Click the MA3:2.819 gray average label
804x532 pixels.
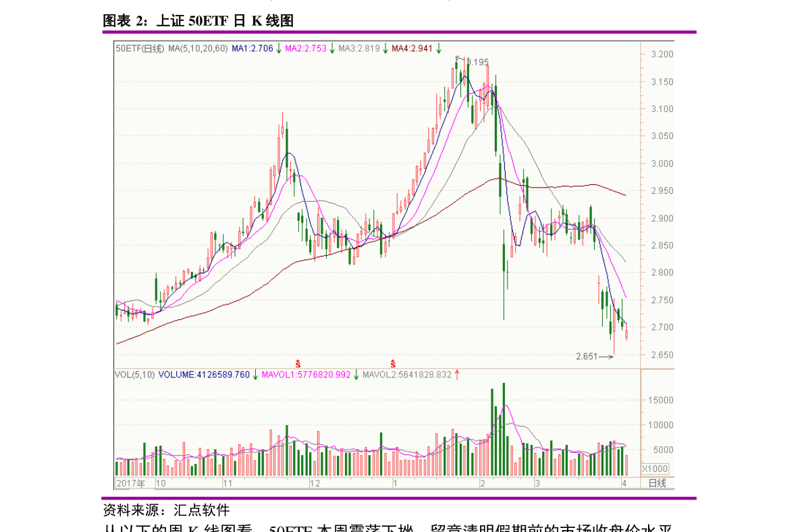359,48
